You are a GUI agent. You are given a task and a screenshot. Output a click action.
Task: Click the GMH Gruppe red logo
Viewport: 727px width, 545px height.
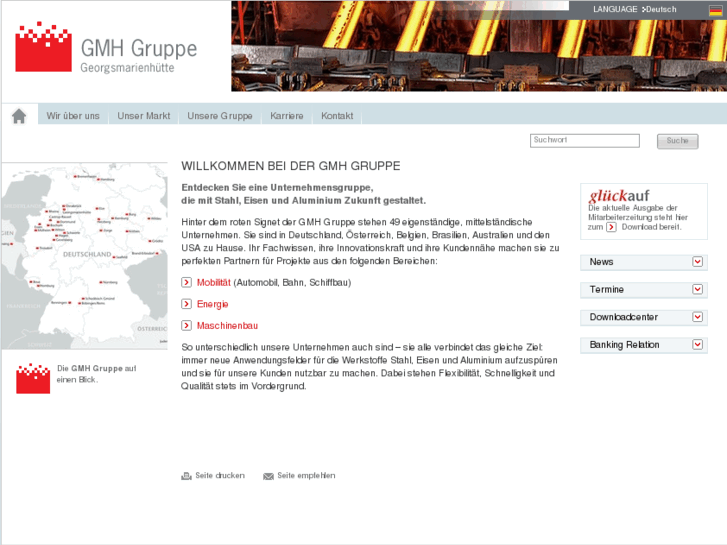[44, 46]
